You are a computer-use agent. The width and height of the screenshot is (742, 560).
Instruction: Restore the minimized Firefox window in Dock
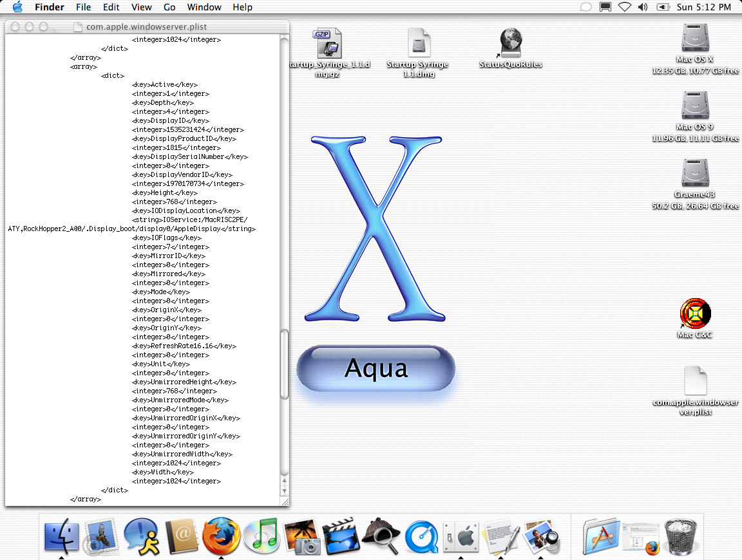(642, 538)
